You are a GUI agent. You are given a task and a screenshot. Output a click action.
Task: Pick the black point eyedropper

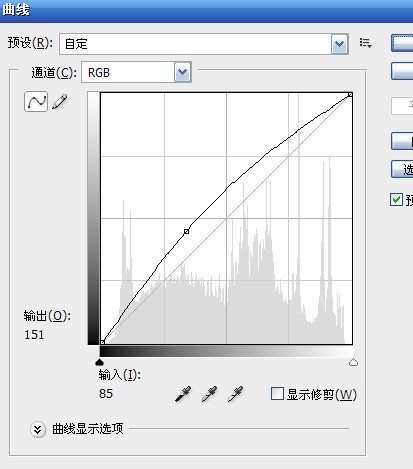183,394
